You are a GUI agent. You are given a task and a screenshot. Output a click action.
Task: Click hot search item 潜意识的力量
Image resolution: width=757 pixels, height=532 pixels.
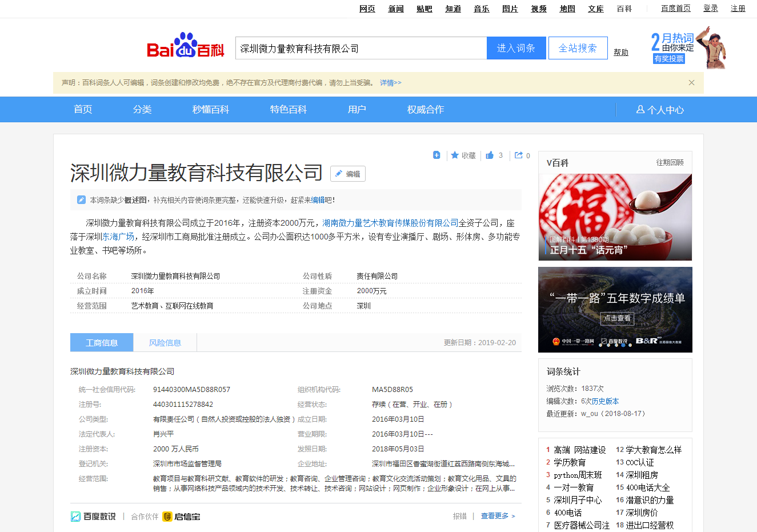[650, 500]
